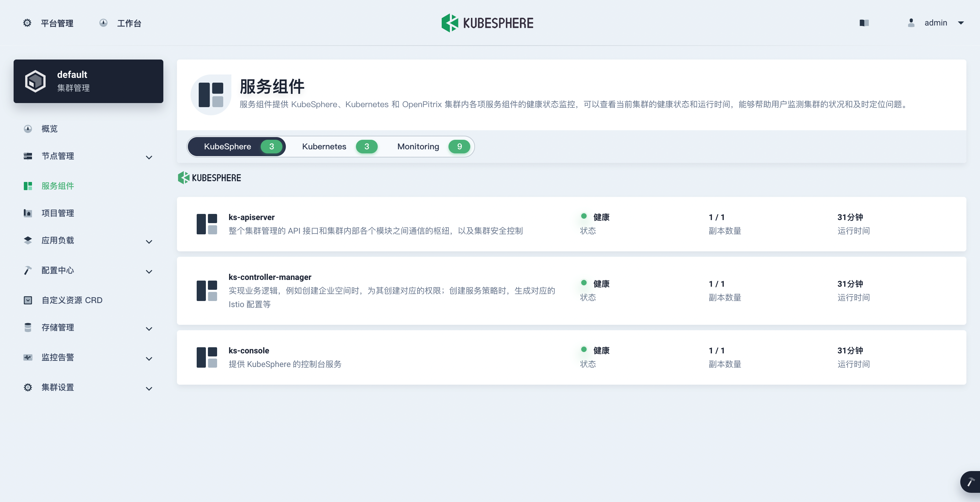The height and width of the screenshot is (502, 980).
Task: Click the ks-apiserver component icon
Action: point(207,224)
